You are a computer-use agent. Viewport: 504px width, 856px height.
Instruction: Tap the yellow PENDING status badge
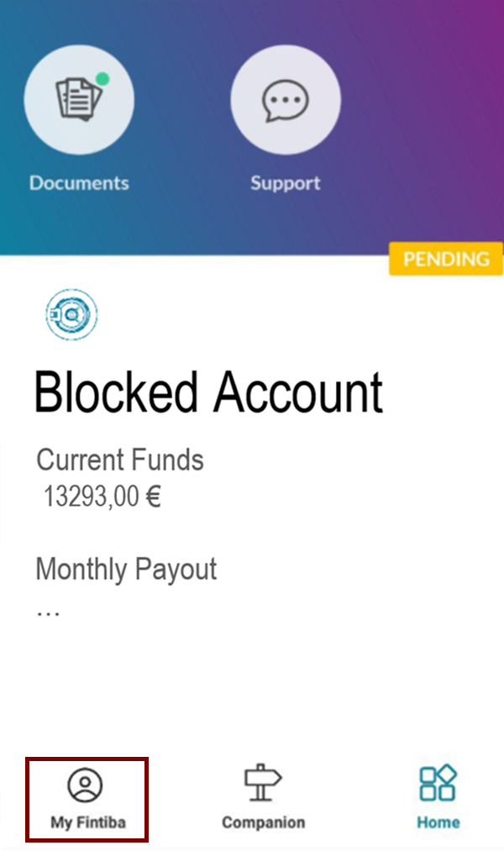446,259
